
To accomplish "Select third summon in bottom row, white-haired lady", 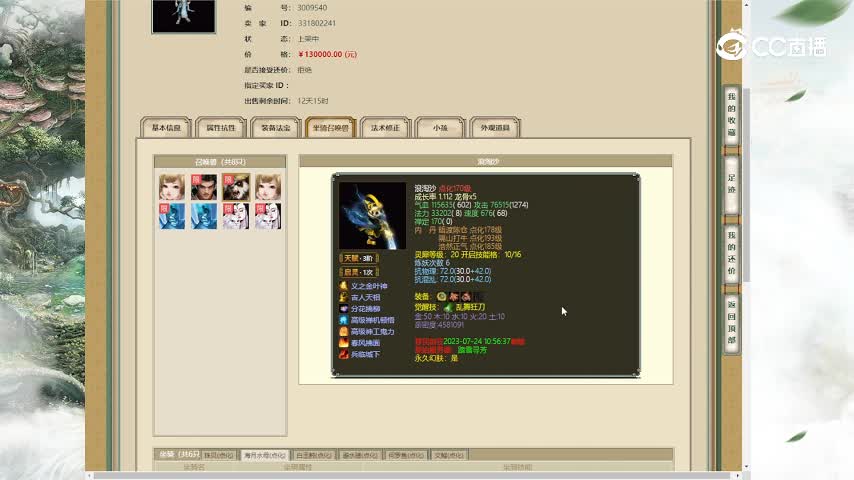I will point(236,216).
